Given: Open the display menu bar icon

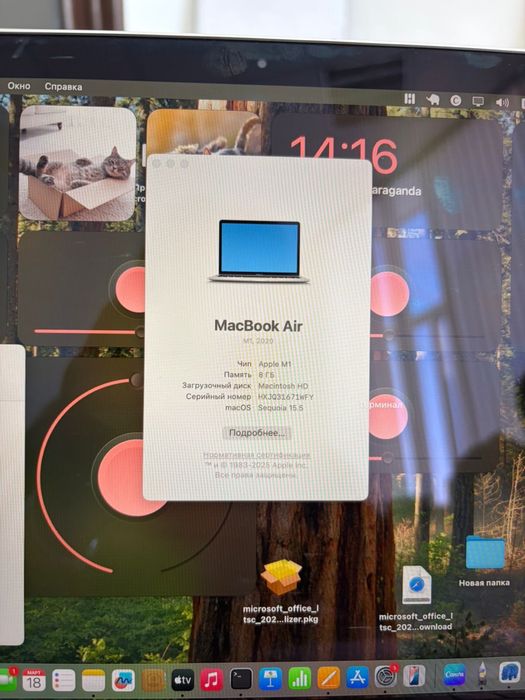Looking at the screenshot, I should pos(478,101).
